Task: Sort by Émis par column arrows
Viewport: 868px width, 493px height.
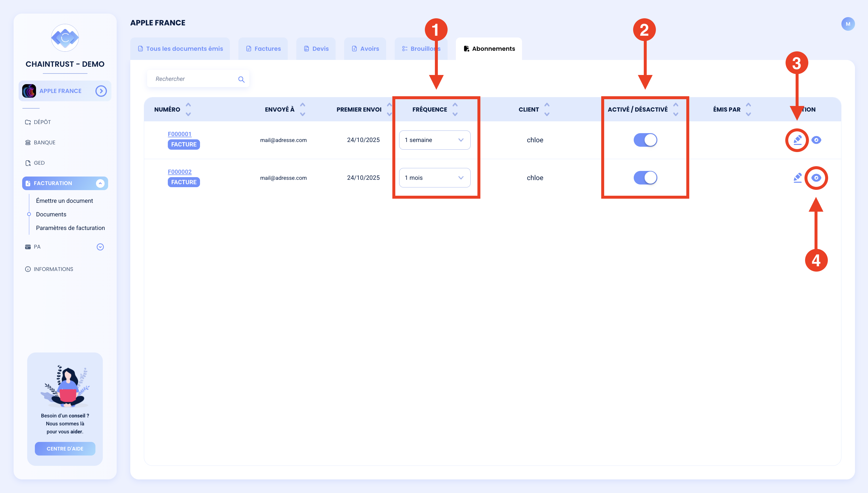Action: [748, 109]
